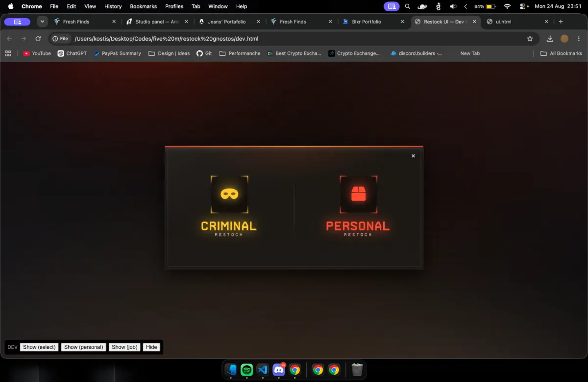This screenshot has width=588, height=382.
Task: Switch to the Studio panel tab
Action: pos(157,22)
